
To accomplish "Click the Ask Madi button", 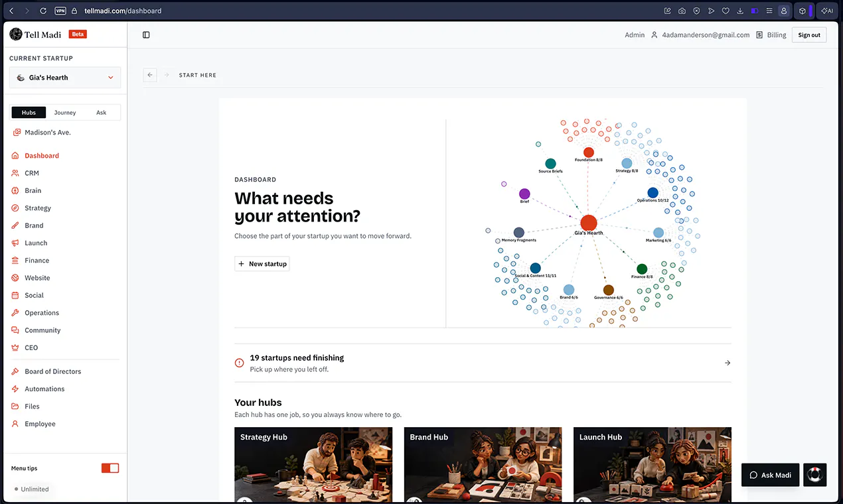I will [770, 475].
